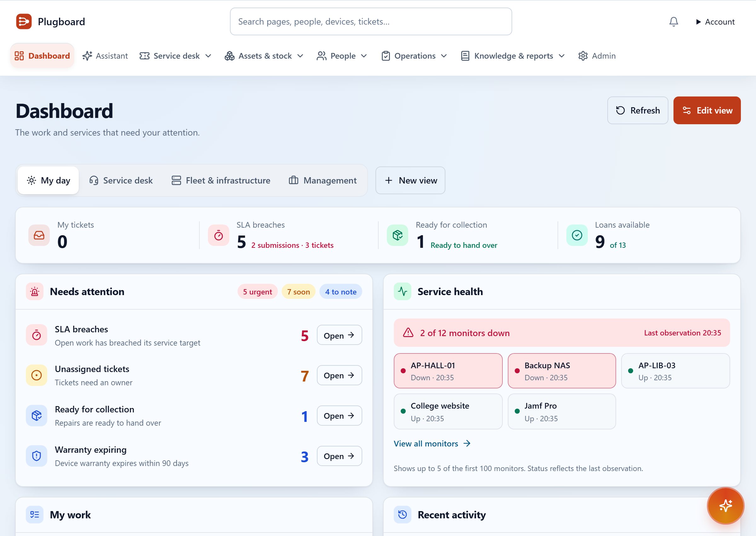Click the search pages input field
Image resolution: width=756 pixels, height=536 pixels.
pos(371,21)
